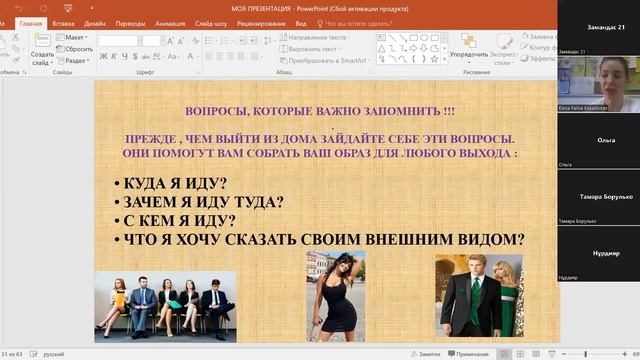Screen dimensions: 640x360
Task: Open Примечания comments pane
Action: coord(468,354)
